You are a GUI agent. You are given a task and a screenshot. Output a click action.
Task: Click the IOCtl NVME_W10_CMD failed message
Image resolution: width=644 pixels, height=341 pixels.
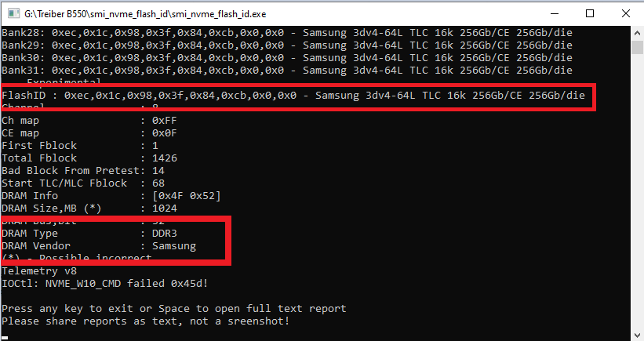[105, 284]
